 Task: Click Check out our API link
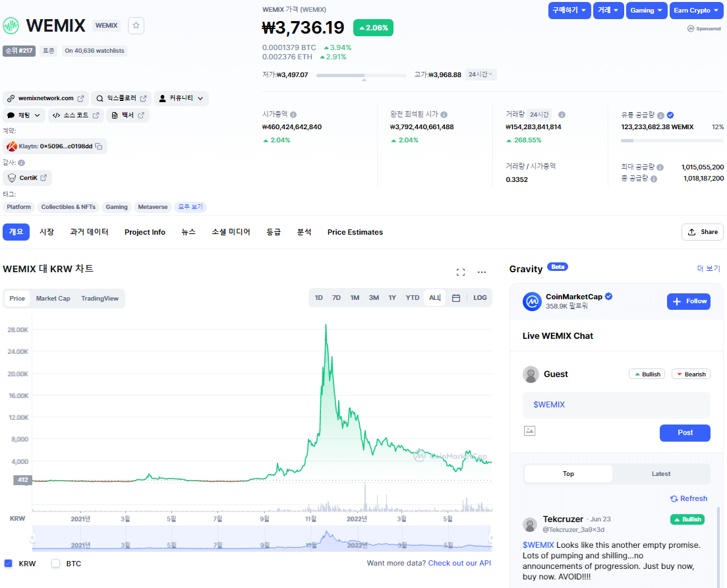pos(459,563)
